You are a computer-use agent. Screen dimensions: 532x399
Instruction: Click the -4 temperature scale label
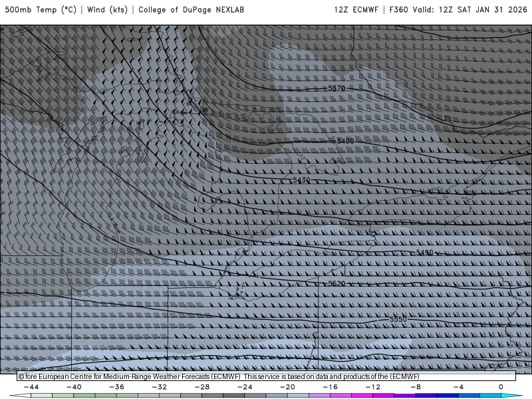coord(458,387)
